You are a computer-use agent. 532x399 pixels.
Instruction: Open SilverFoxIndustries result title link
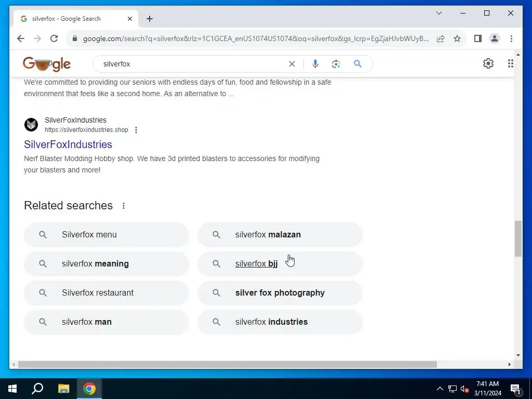pyautogui.click(x=68, y=144)
